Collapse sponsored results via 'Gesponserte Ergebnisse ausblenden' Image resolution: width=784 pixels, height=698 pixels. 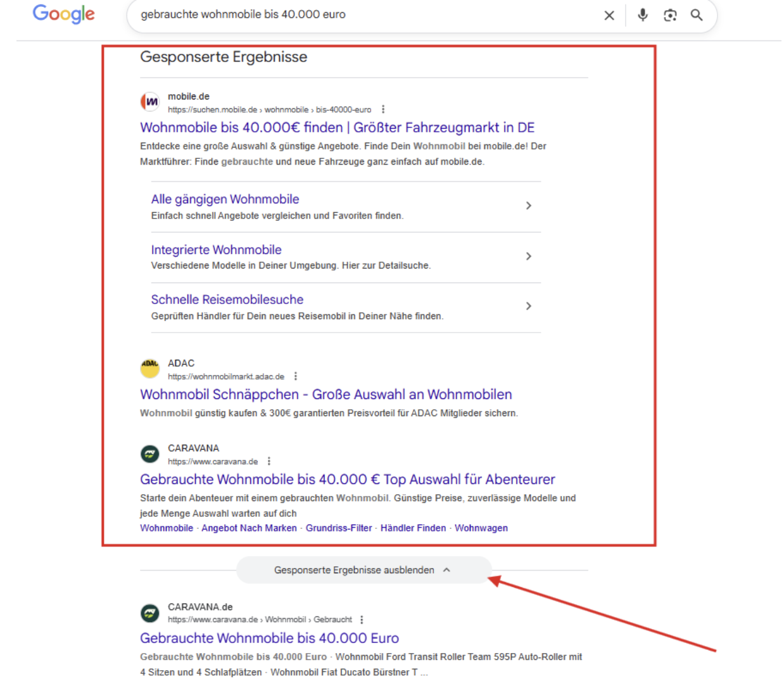click(364, 570)
